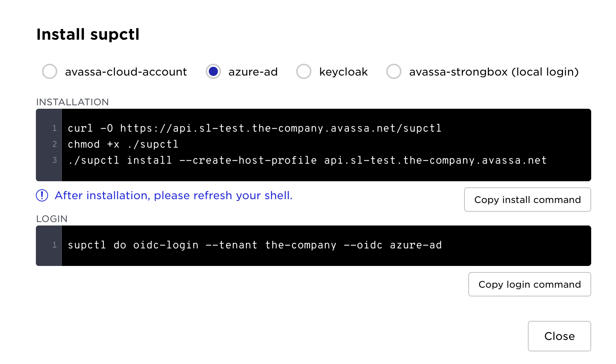Image resolution: width=616 pixels, height=364 pixels.
Task: Click the curl download command line
Action: (x=255, y=128)
